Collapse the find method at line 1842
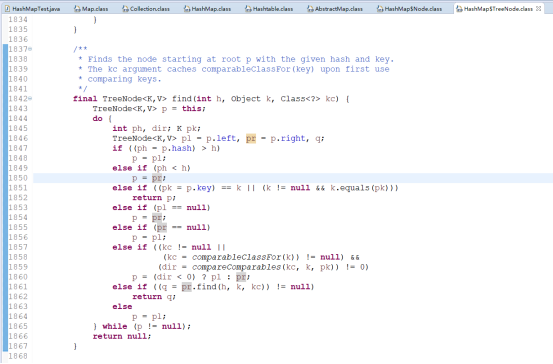Image resolution: width=553 pixels, height=364 pixels. point(30,98)
